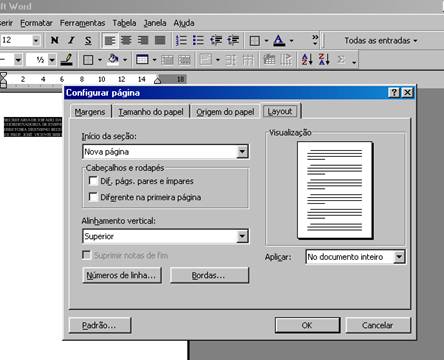Screen dimensions: 444x360
Task: Click the right indent marker on ruler
Action: [158, 80]
